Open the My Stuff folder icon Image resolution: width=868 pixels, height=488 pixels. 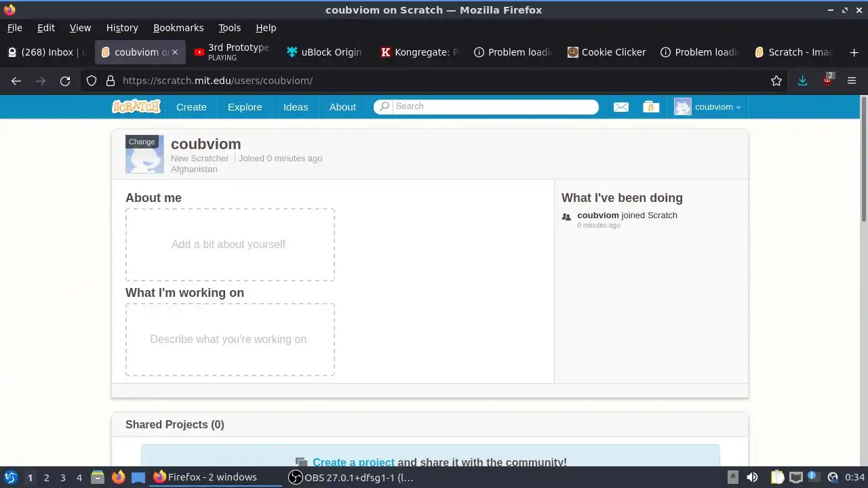click(651, 107)
